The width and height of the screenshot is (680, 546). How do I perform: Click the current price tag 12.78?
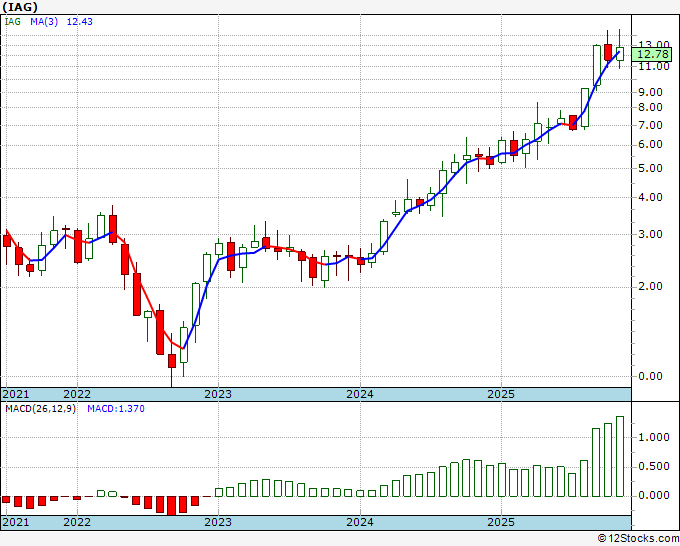coord(654,55)
